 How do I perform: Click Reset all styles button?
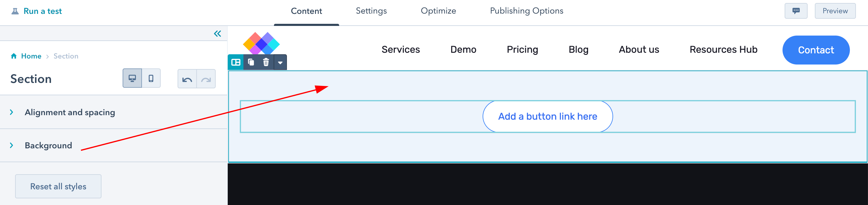coord(58,187)
